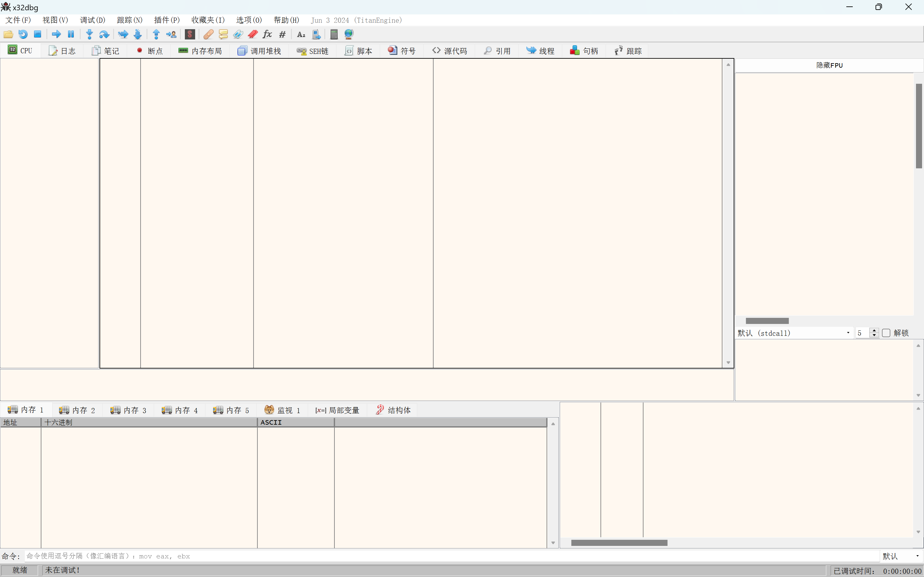Click the 十六进制 column header
Viewport: 924px width, 577px height.
click(x=149, y=422)
